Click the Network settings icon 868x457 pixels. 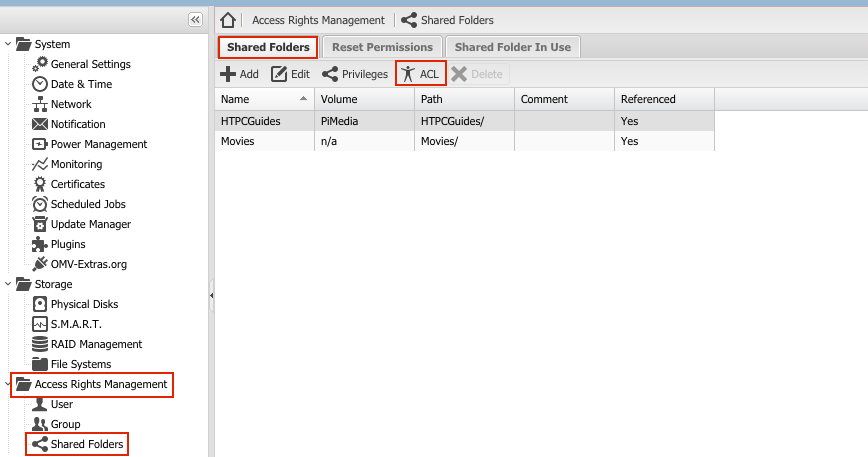click(x=40, y=104)
